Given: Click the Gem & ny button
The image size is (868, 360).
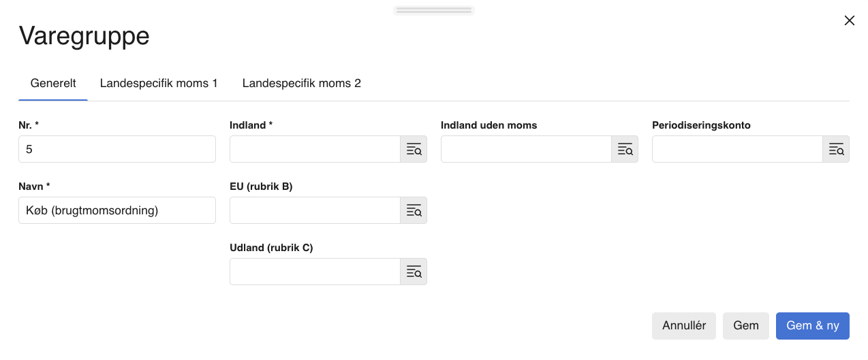Looking at the screenshot, I should coord(813,326).
